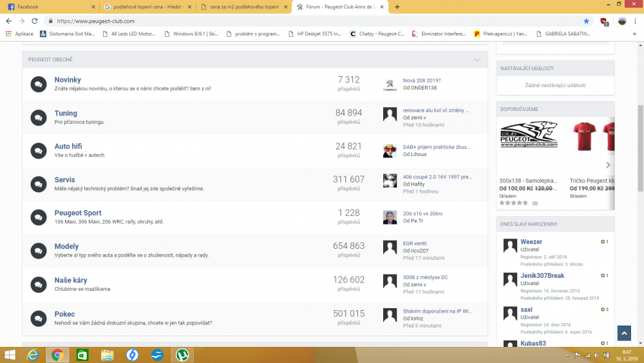Open the Servis forum link
Screen dimensions: 644x363
64,180
